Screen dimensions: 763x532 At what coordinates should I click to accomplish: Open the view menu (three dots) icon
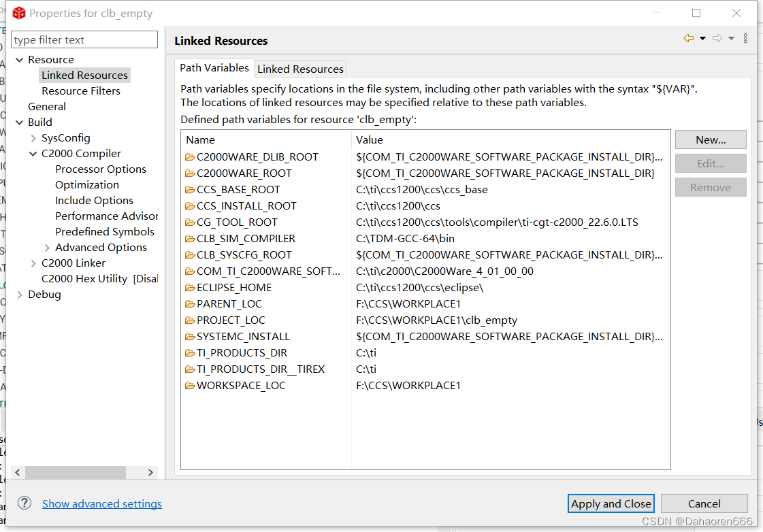745,38
